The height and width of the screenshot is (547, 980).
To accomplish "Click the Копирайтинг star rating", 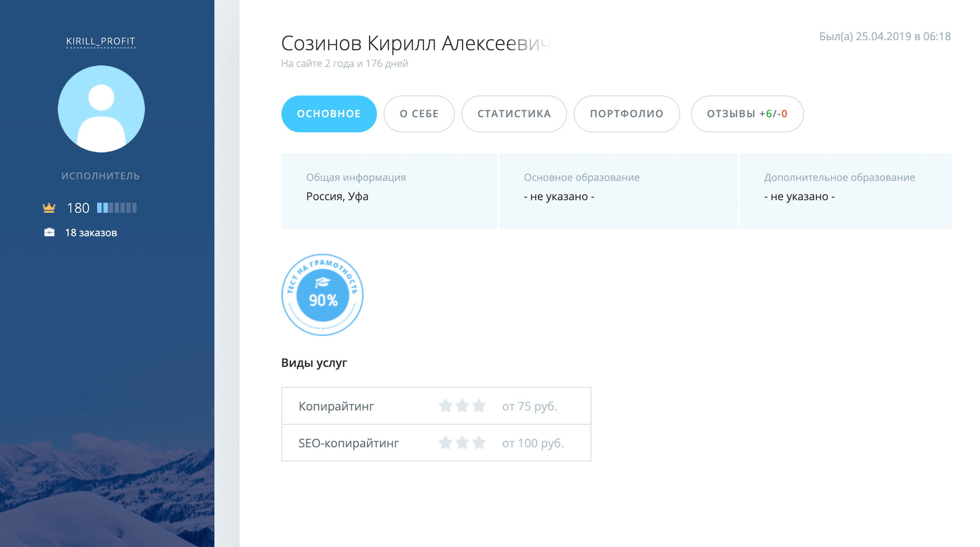I will (x=462, y=406).
